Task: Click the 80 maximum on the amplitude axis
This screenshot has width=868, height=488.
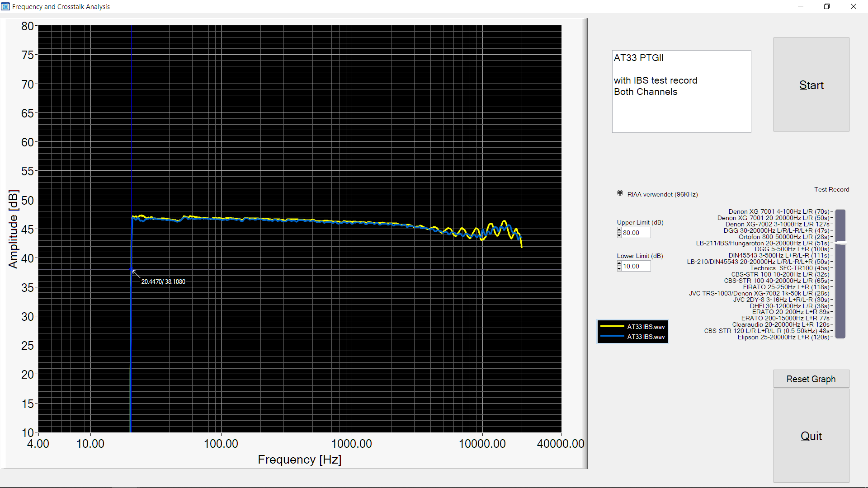Action: pyautogui.click(x=28, y=26)
